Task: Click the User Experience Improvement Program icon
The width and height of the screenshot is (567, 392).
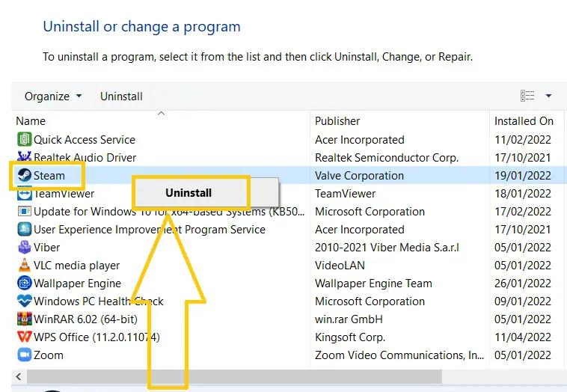Action: (x=24, y=229)
